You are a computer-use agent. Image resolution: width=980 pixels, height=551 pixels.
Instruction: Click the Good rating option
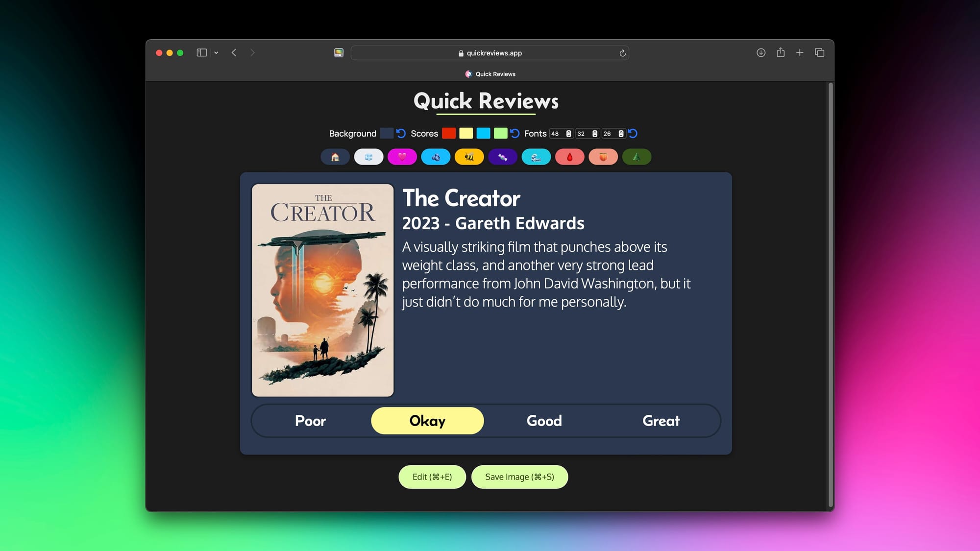tap(544, 421)
